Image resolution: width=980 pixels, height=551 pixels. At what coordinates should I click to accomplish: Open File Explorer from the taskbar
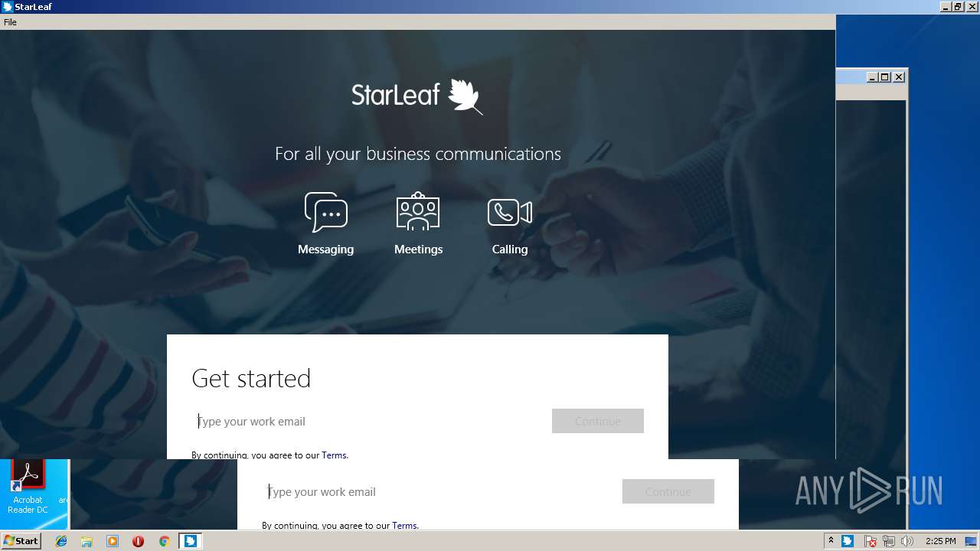pyautogui.click(x=87, y=541)
